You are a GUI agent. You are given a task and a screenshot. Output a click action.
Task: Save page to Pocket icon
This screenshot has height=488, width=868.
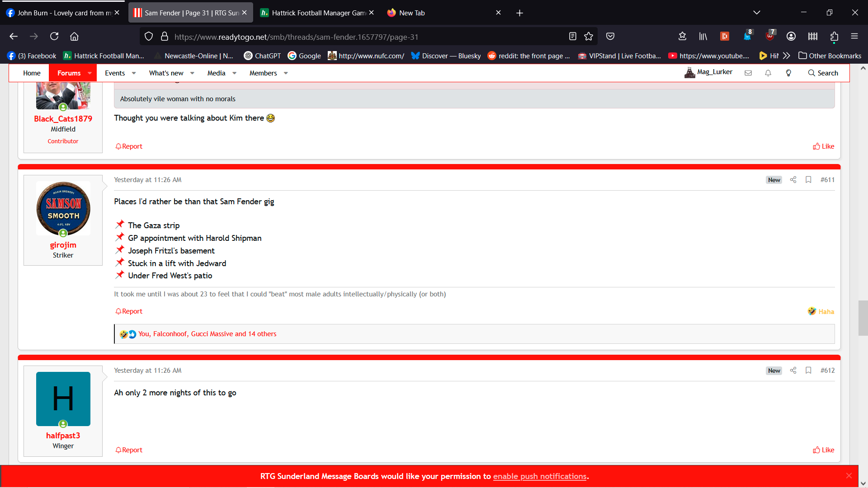pyautogui.click(x=610, y=37)
